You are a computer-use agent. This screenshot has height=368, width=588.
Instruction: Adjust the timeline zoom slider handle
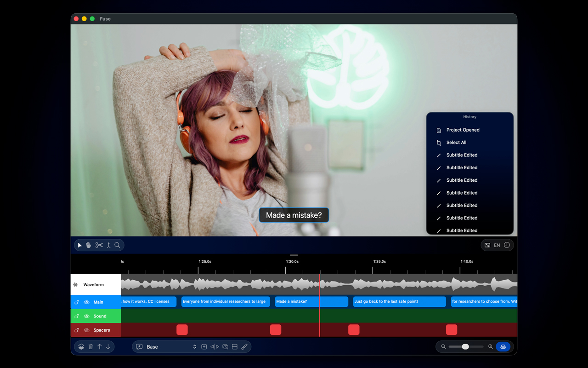[465, 347]
